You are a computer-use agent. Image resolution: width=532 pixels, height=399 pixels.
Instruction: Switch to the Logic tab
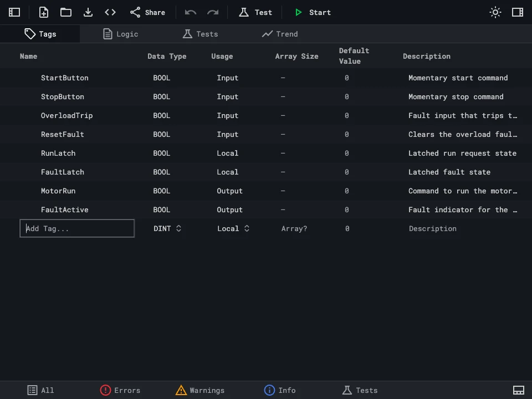click(120, 34)
